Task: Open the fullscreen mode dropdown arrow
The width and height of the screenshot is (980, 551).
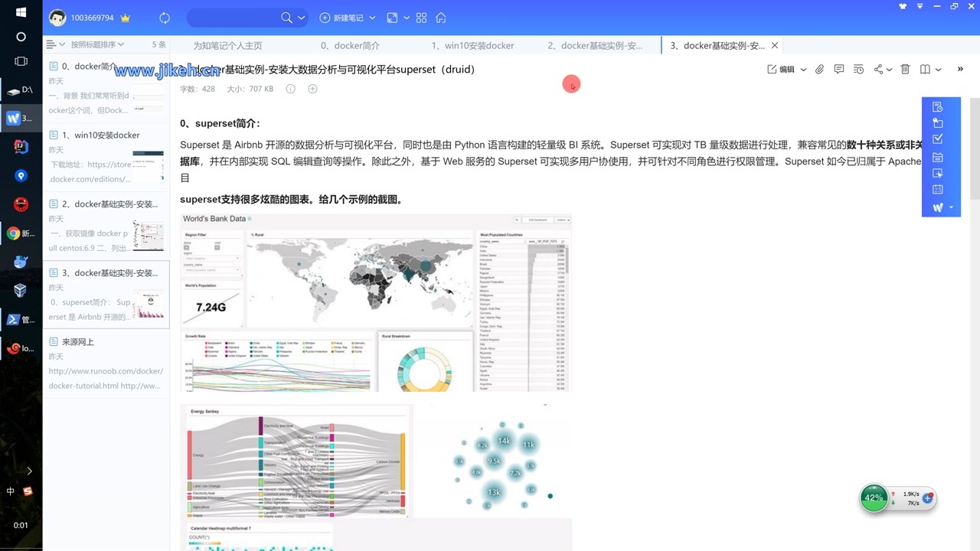Action: (x=406, y=18)
